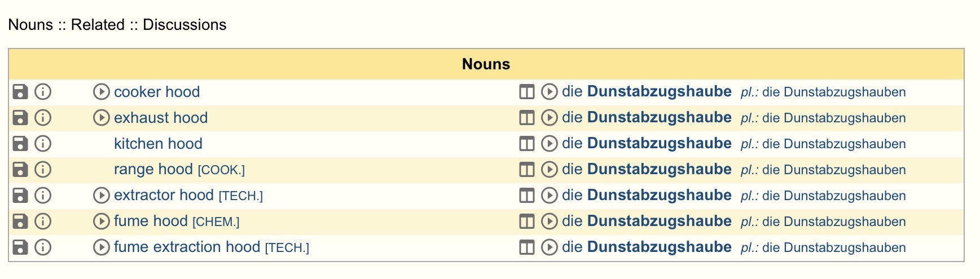Click the info icon for kitchen hood
Viewport: 980px width, 279px height.
click(x=43, y=144)
